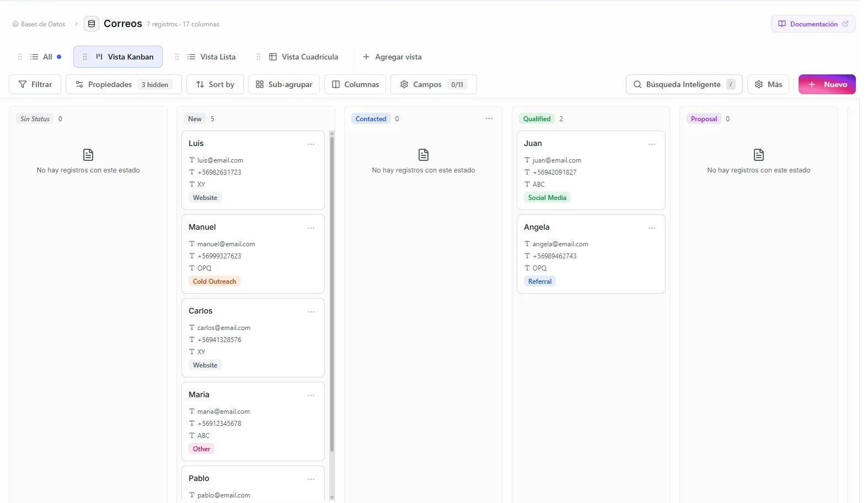Image resolution: width=868 pixels, height=503 pixels.
Task: Grab the drag handle beside the All tab
Action: 20,57
